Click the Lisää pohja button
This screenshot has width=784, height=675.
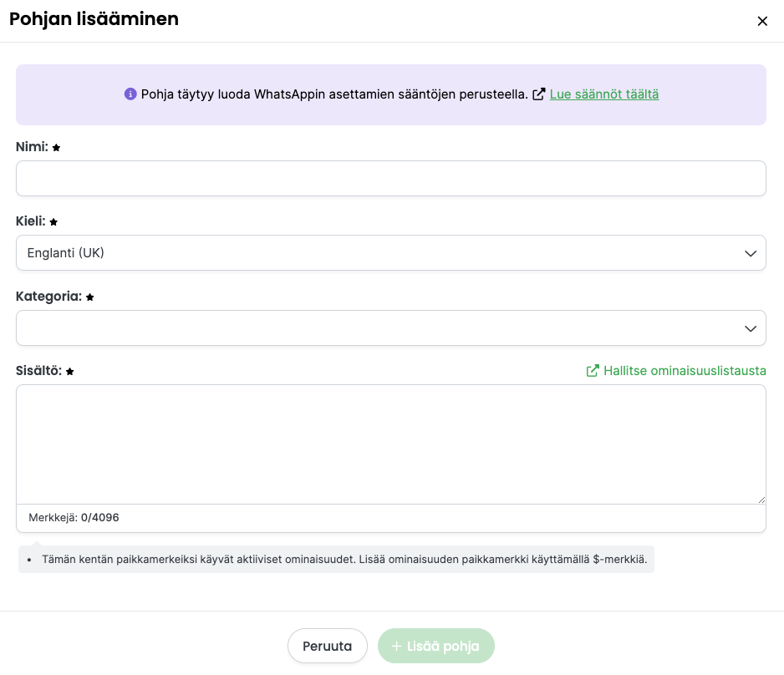pyautogui.click(x=436, y=646)
